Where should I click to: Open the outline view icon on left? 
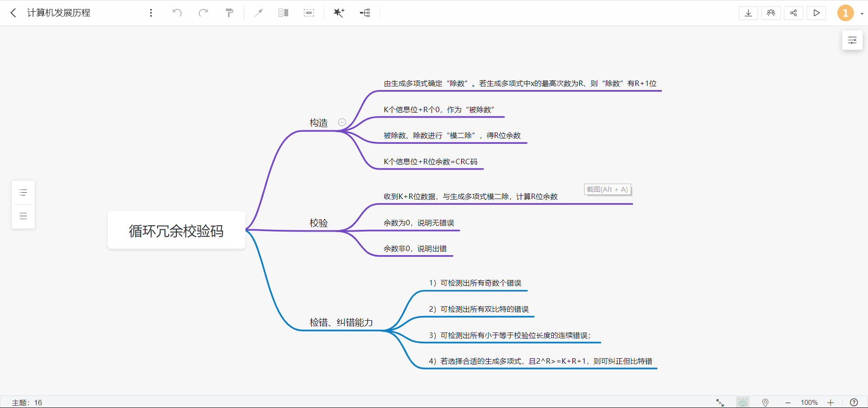[23, 193]
